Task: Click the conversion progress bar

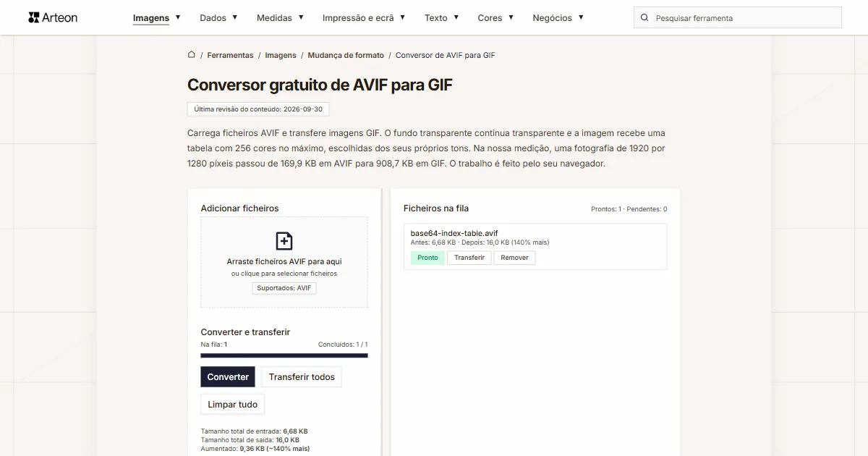Action: click(284, 355)
